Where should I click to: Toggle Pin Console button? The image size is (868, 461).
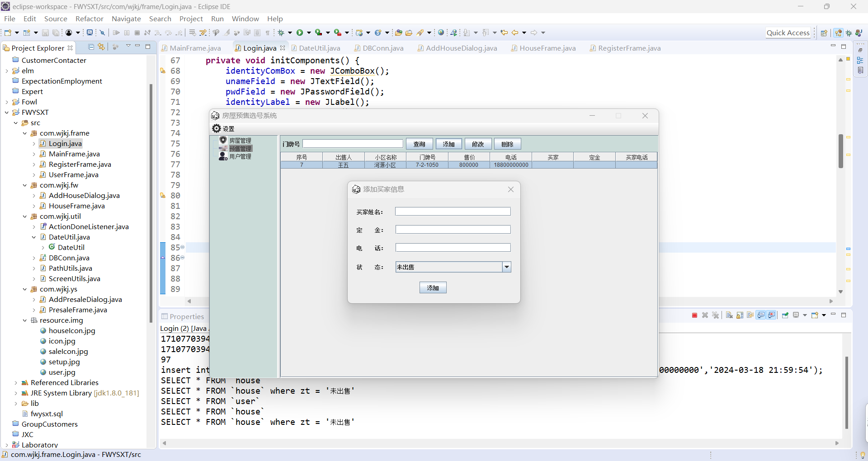[x=785, y=315]
